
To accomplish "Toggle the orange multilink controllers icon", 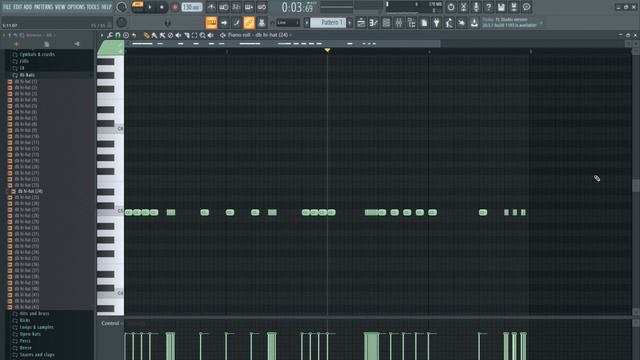I will 249,22.
